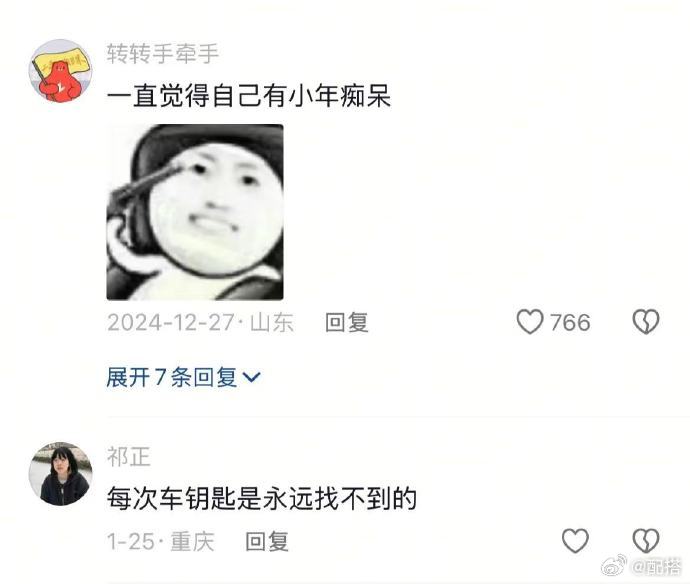Click the Weibo logo watermark

pos(614,566)
